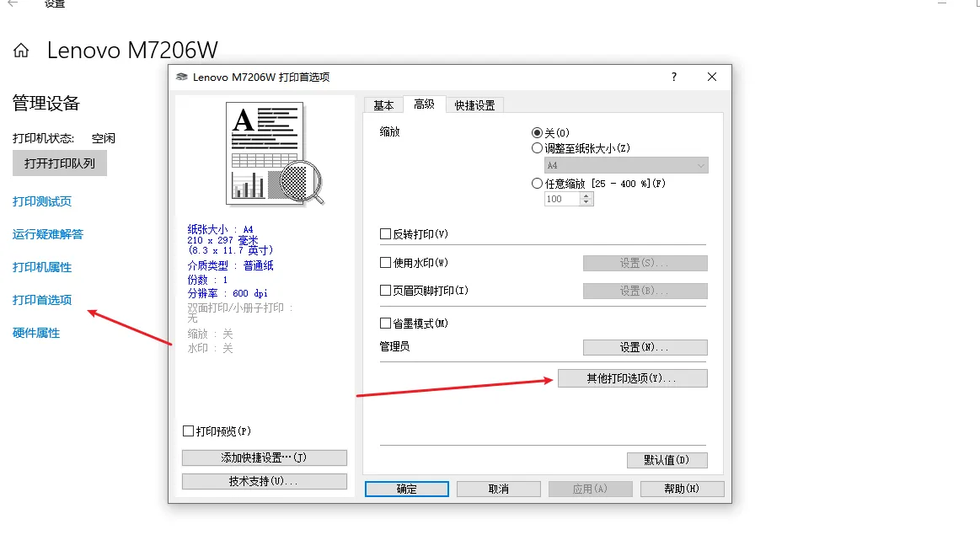Click the back arrow in Settings window
980x551 pixels.
click(13, 3)
